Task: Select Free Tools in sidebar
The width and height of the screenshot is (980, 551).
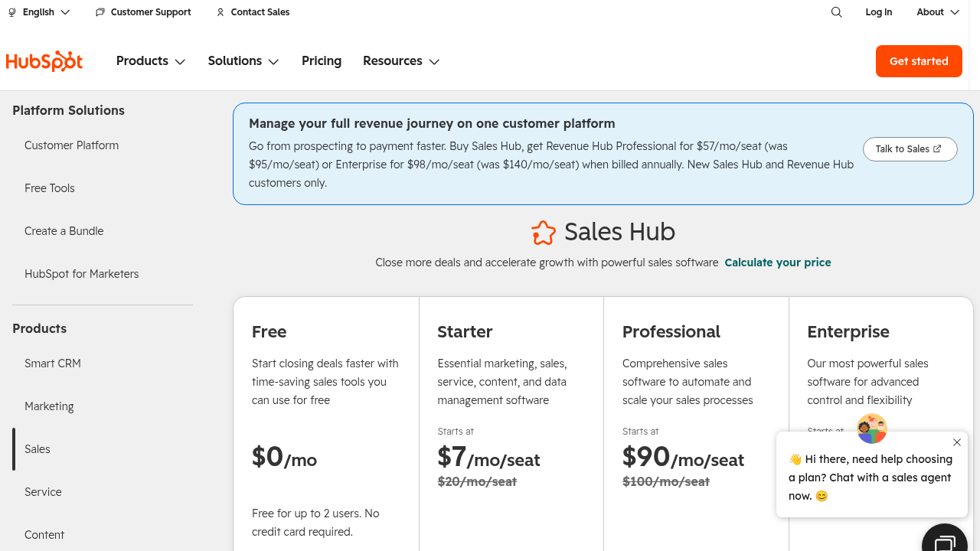Action: (x=50, y=188)
